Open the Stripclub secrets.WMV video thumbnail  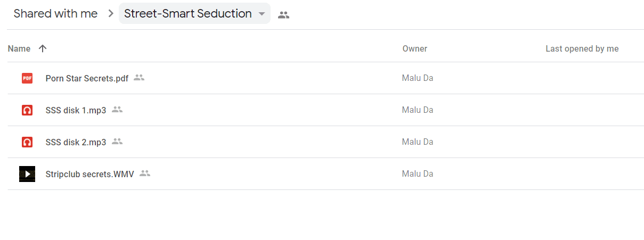27,174
